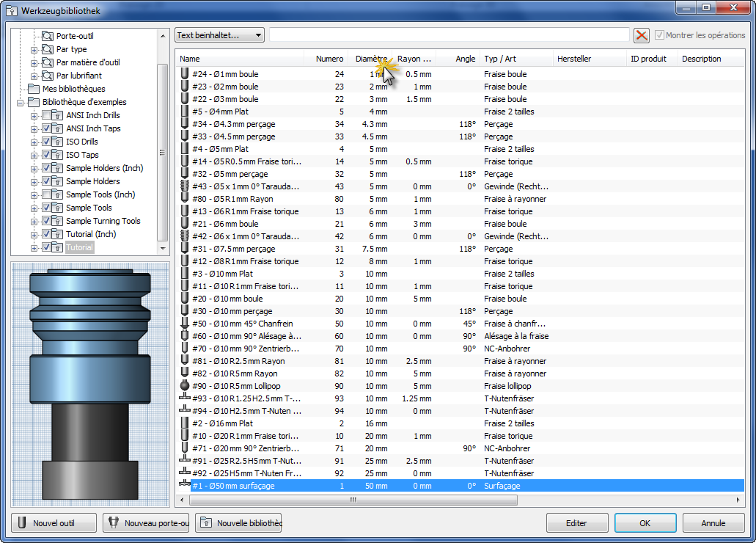Expand the Par type tree node
The image size is (756, 543).
[x=34, y=50]
